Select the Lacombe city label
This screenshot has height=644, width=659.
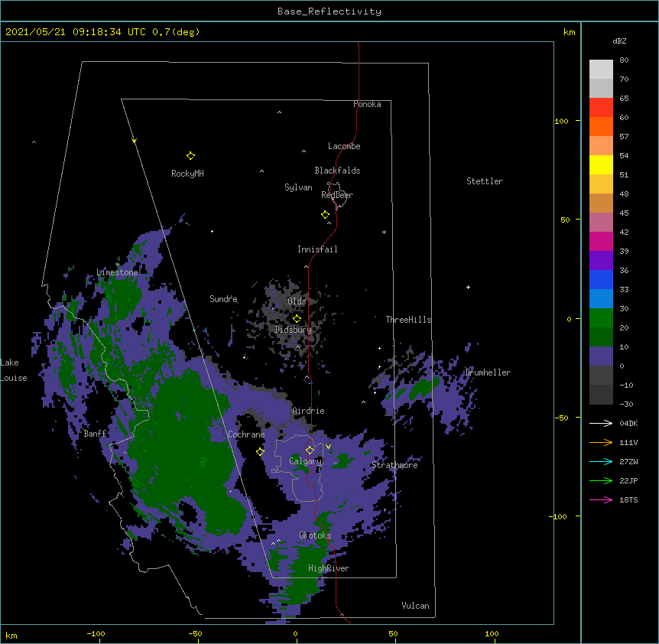coord(344,146)
